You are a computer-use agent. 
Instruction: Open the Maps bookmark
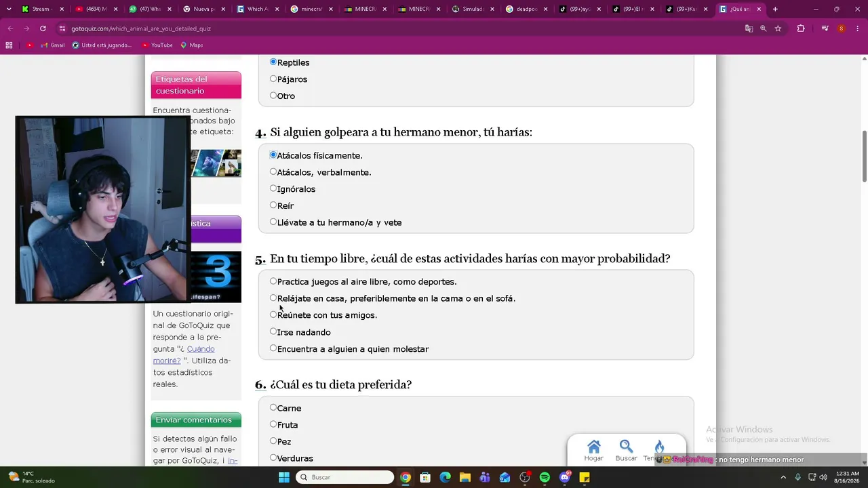coord(192,45)
